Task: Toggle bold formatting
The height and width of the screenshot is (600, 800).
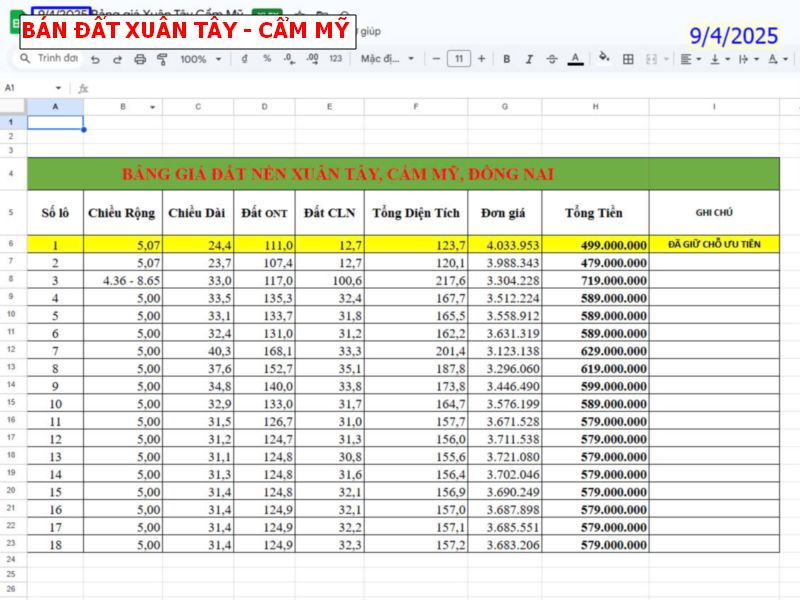Action: point(507,59)
